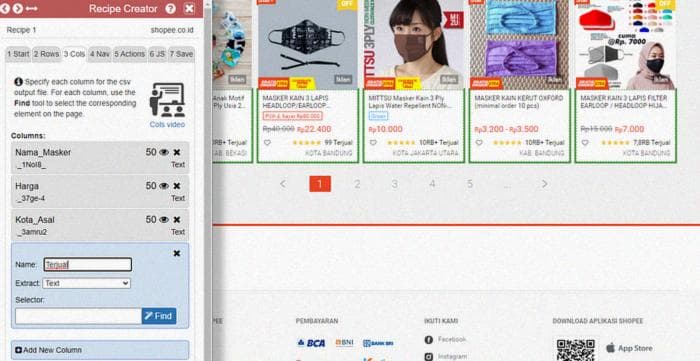
Task: Click the Find selector button
Action: pyautogui.click(x=159, y=316)
